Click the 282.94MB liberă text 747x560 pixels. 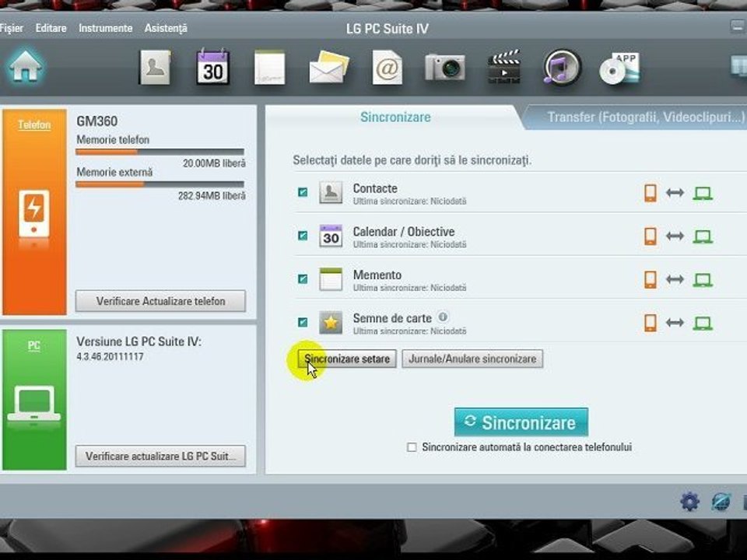click(212, 196)
